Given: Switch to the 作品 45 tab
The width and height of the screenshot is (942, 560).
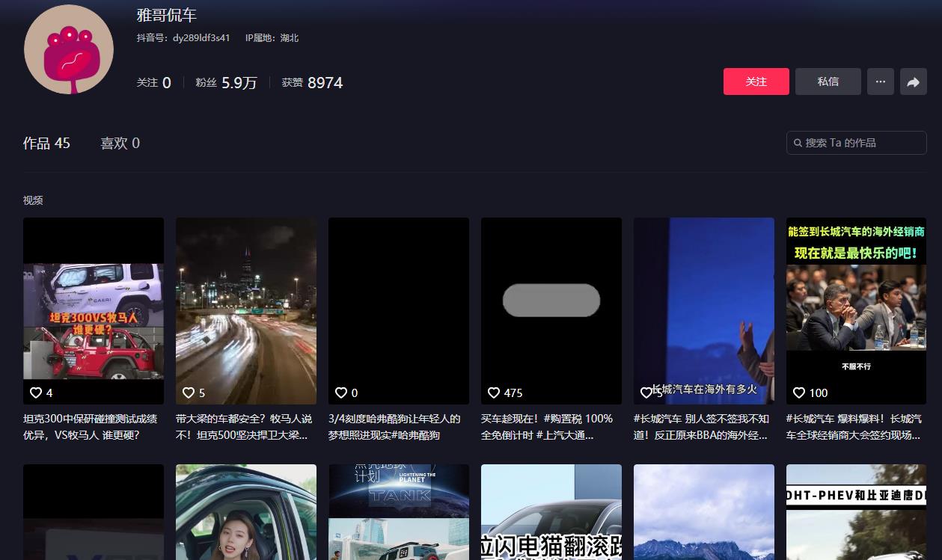Looking at the screenshot, I should click(46, 143).
